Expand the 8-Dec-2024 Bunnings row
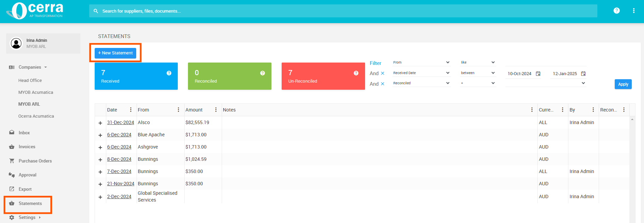 (x=100, y=160)
